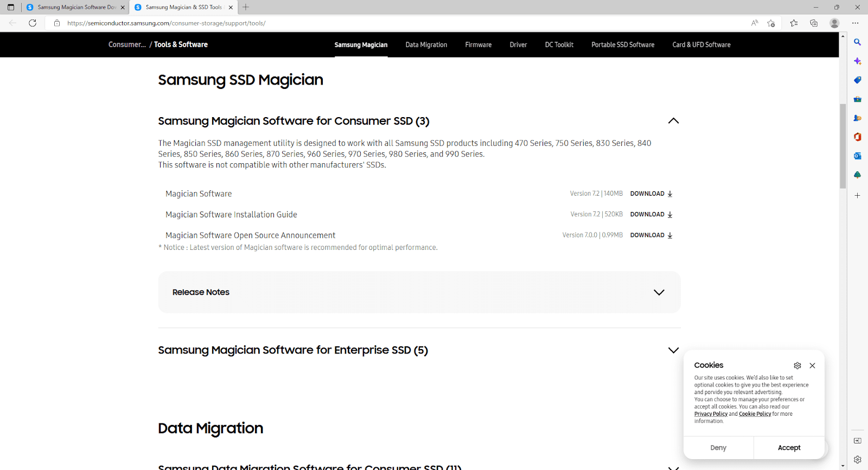
Task: Open the Edge sidebar search icon
Action: coord(857,42)
